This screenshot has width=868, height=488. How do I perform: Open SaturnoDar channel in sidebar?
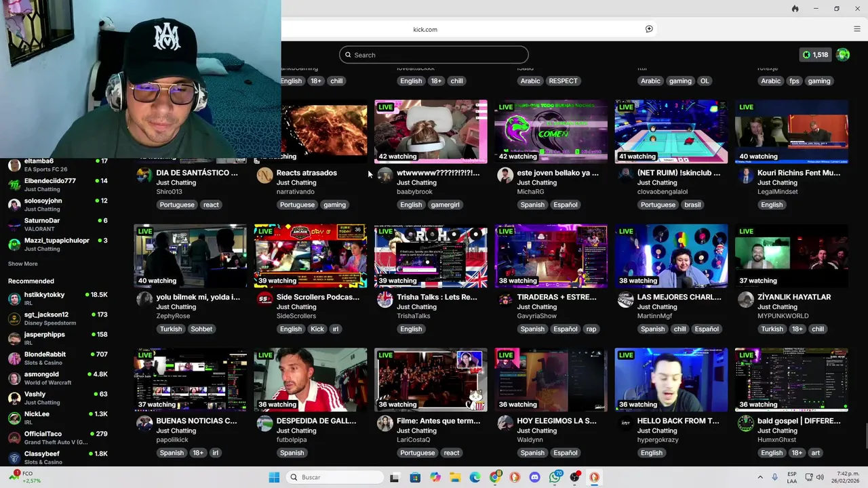(x=58, y=224)
